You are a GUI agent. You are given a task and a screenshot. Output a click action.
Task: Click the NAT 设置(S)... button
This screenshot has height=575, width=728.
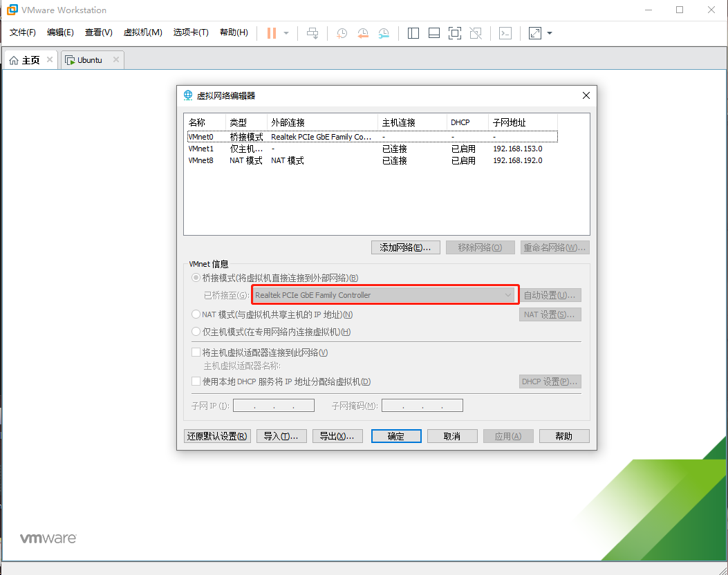coord(550,314)
